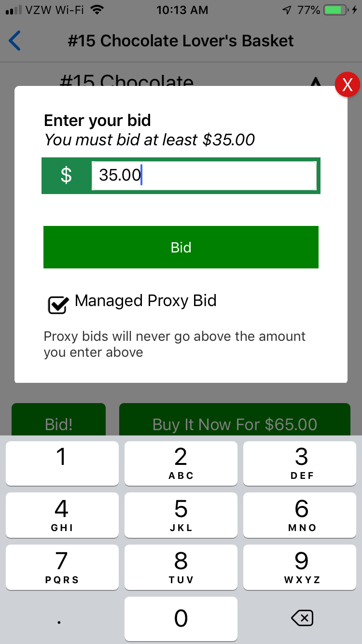Screen dimensions: 362x644
Task: Tap the dollar sign icon
Action: [67, 175]
